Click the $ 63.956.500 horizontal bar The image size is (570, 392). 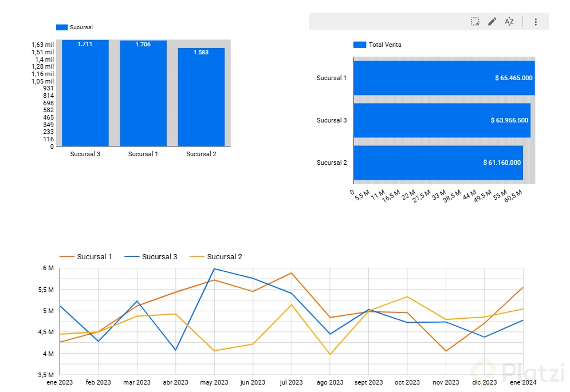pos(442,120)
